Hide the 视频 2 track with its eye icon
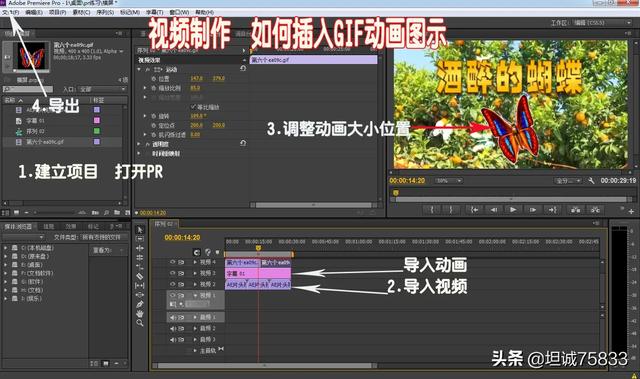 [173, 284]
